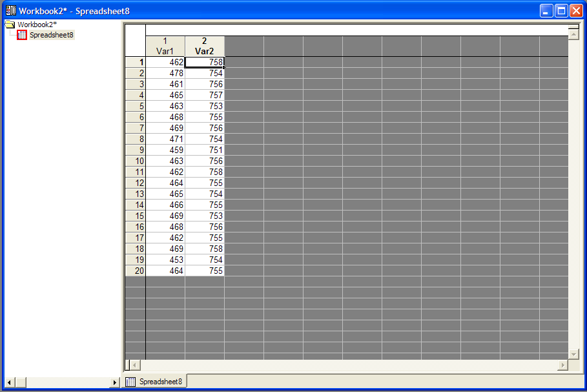
Task: Click Var1 cell with value 478
Action: click(165, 73)
